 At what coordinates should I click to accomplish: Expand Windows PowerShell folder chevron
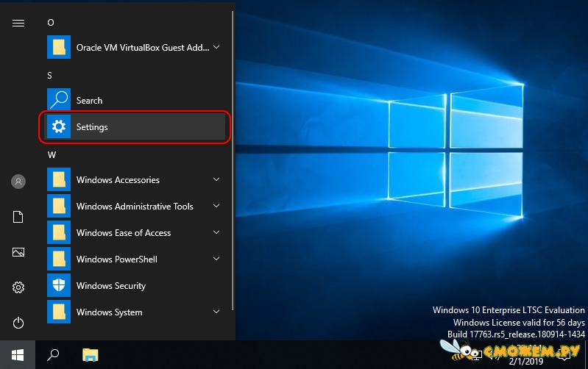216,259
